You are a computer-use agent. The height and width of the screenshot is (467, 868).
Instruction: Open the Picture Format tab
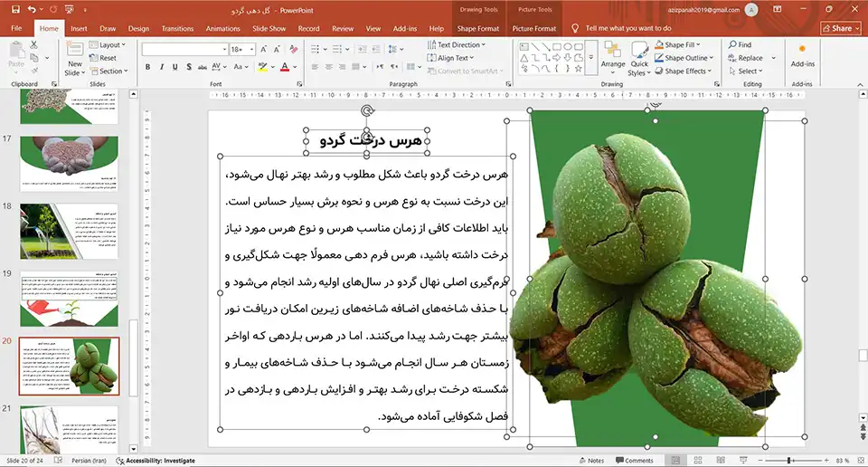[534, 28]
